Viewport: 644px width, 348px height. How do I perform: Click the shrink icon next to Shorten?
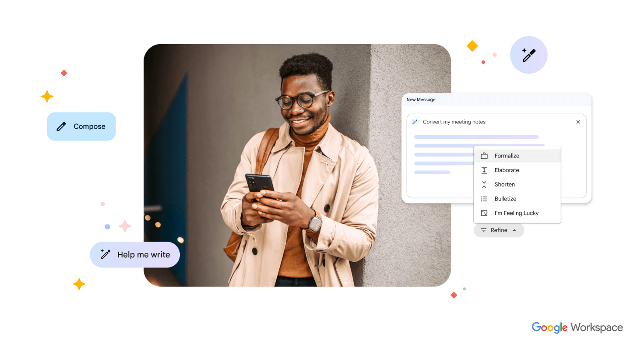point(484,184)
